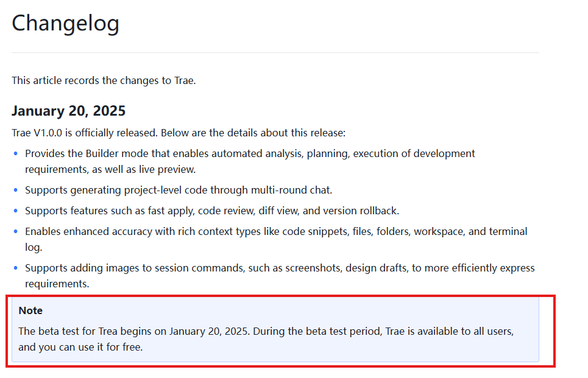588x378 pixels.
Task: Click the bullet about rich context types
Action: point(276,239)
